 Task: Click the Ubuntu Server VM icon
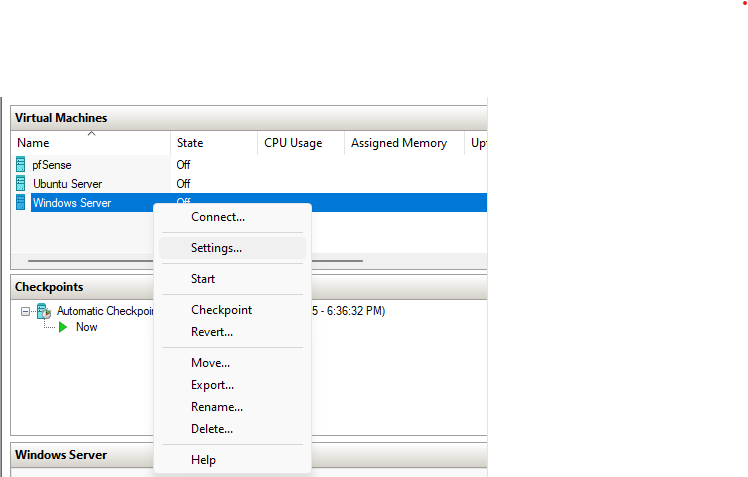[x=21, y=184]
